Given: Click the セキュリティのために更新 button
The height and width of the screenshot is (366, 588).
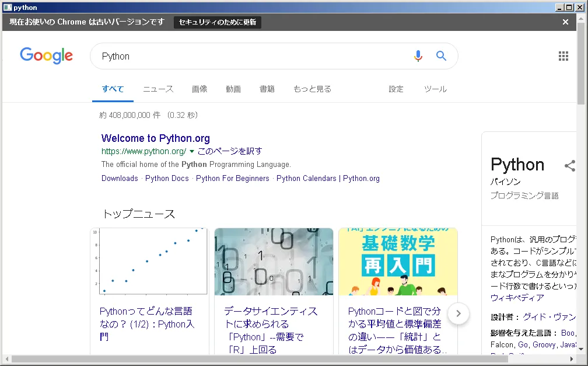Looking at the screenshot, I should pos(218,22).
